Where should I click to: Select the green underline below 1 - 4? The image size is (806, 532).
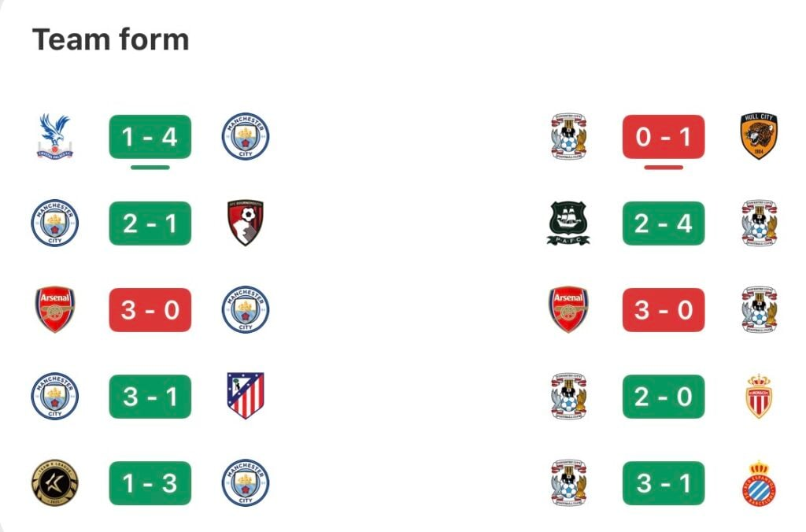pos(150,167)
